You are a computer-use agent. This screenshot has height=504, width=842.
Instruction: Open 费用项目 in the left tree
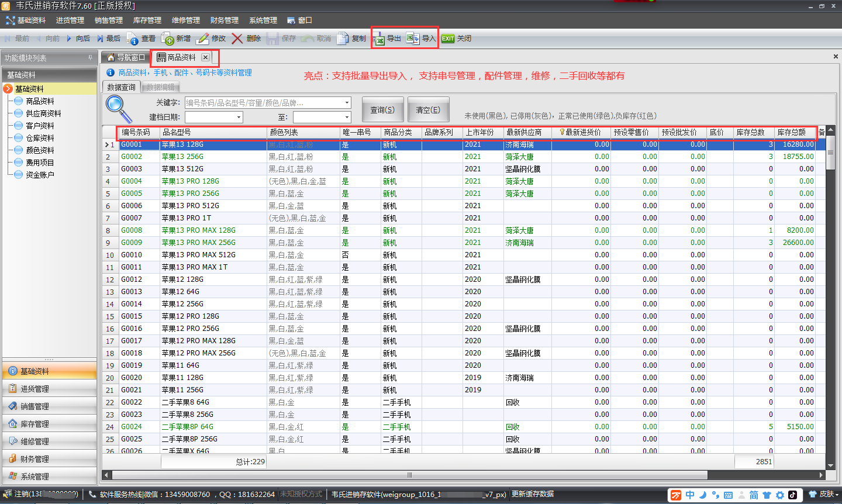pyautogui.click(x=40, y=163)
